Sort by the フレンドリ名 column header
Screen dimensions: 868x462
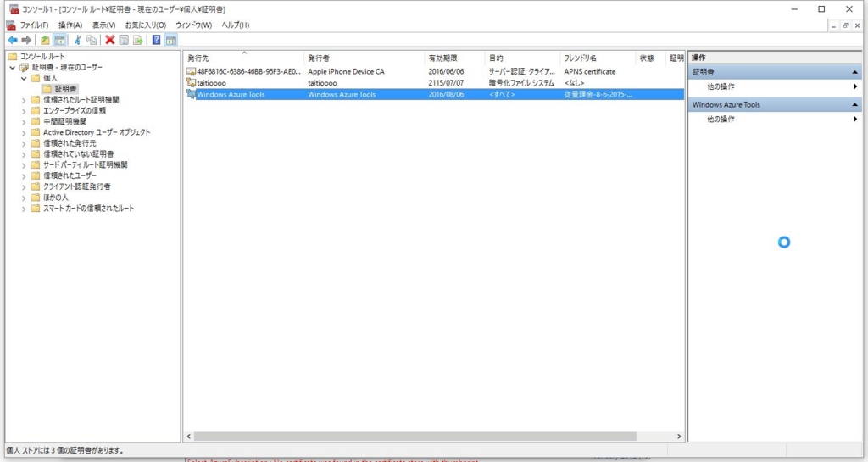[x=598, y=58]
